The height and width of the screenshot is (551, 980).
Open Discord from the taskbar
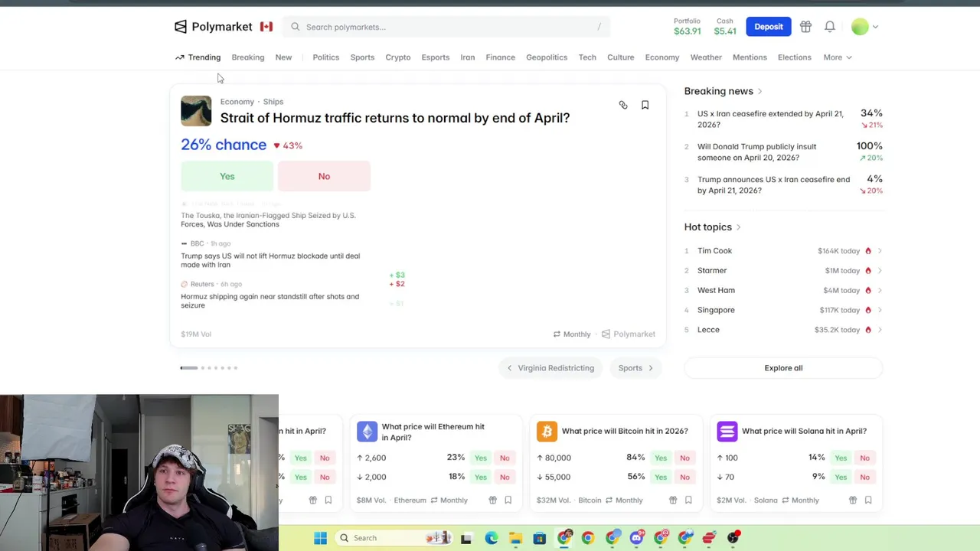(636, 538)
